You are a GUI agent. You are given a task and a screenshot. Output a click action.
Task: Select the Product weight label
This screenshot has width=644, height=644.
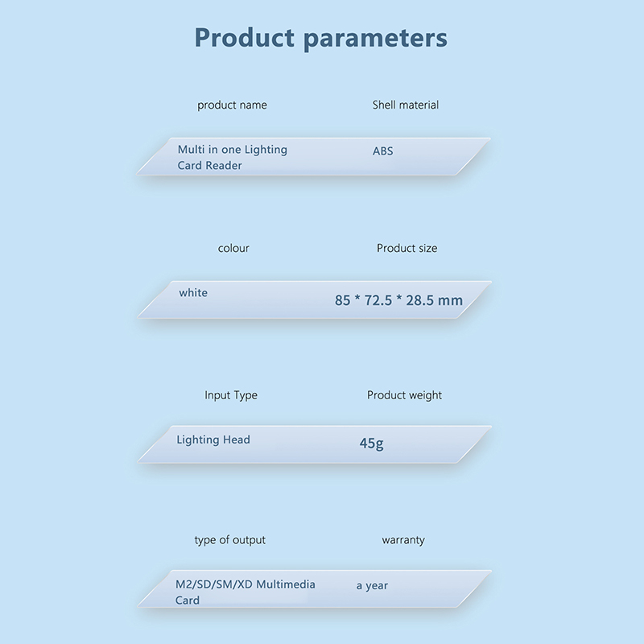coord(404,395)
